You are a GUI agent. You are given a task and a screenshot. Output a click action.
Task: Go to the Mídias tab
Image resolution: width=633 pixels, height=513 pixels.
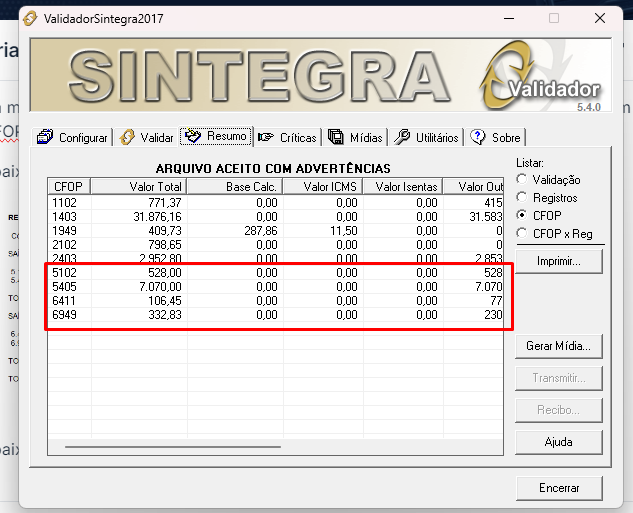point(355,137)
